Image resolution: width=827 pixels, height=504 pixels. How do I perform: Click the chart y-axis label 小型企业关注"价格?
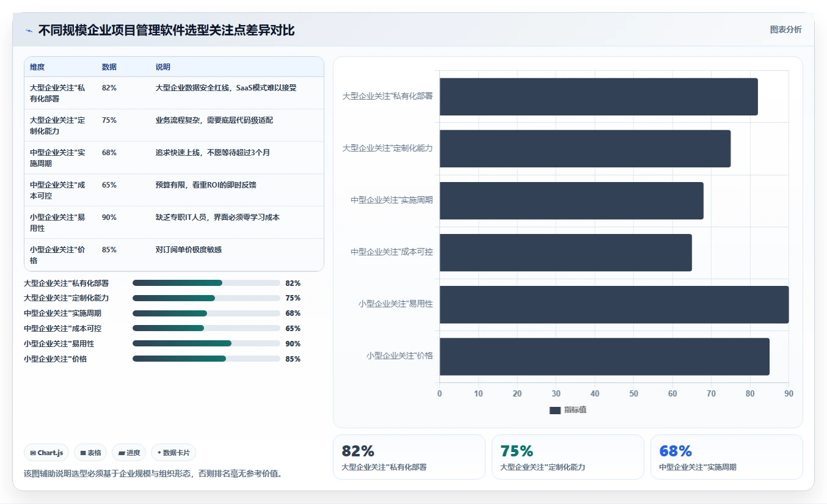pos(399,356)
